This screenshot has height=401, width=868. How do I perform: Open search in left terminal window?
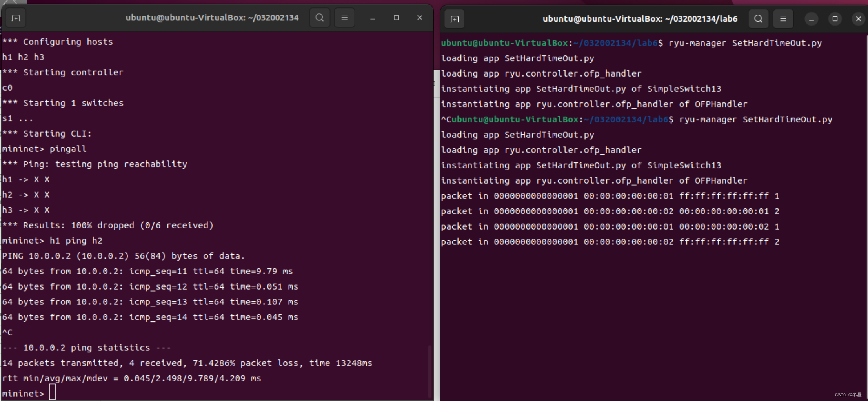coord(320,18)
